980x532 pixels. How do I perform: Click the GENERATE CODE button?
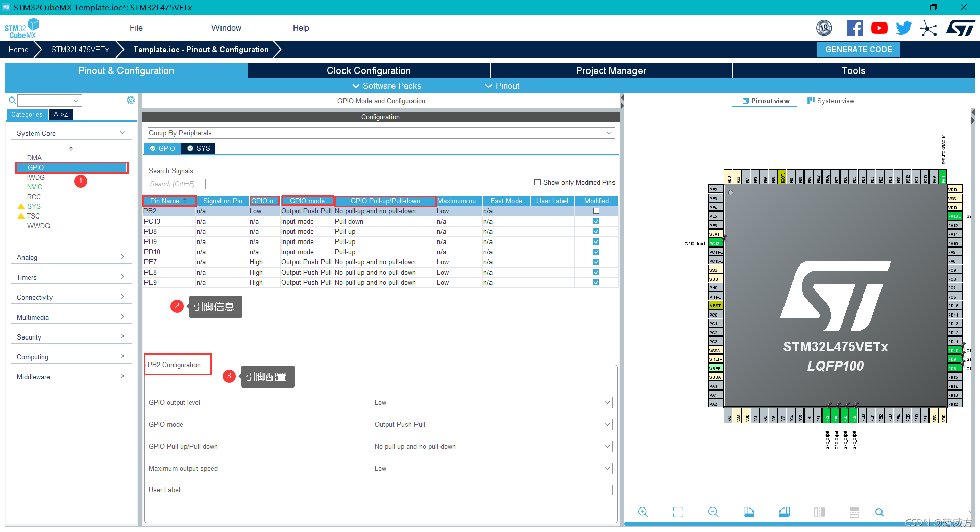[x=859, y=50]
